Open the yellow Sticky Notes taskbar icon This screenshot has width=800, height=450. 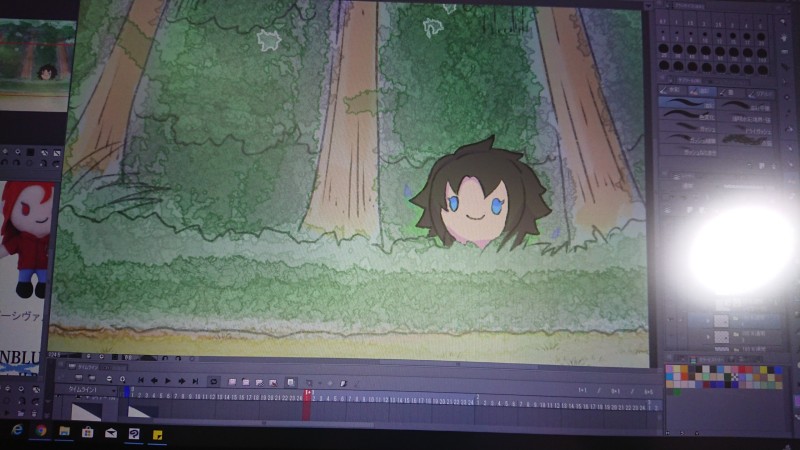[158, 435]
